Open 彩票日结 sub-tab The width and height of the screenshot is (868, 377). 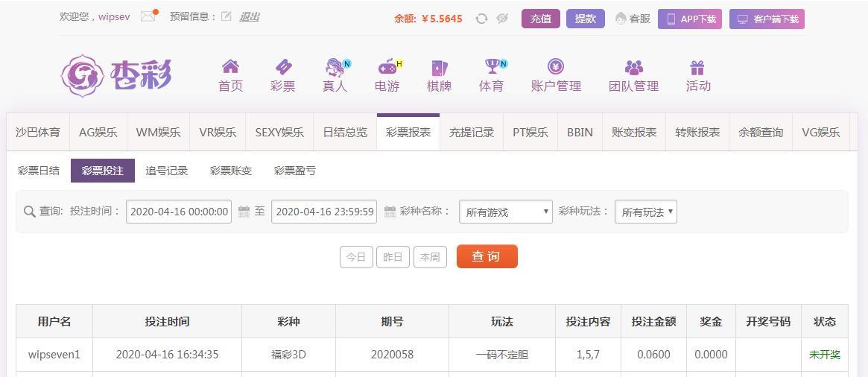39,171
